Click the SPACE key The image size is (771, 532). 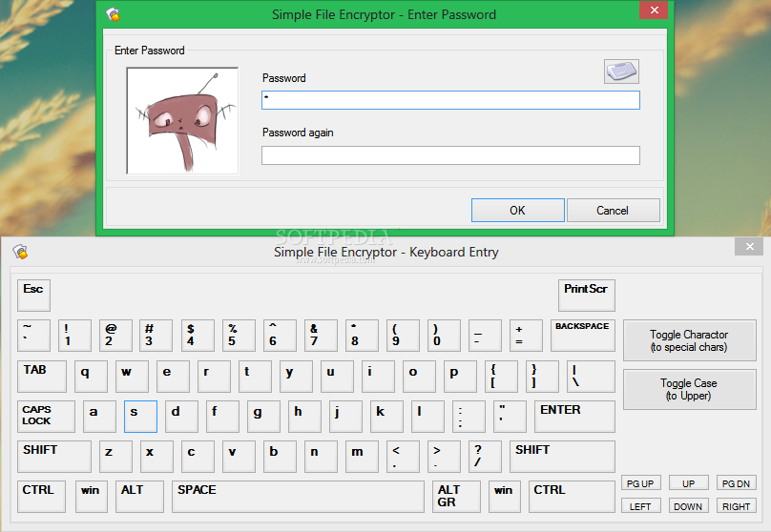click(x=298, y=497)
